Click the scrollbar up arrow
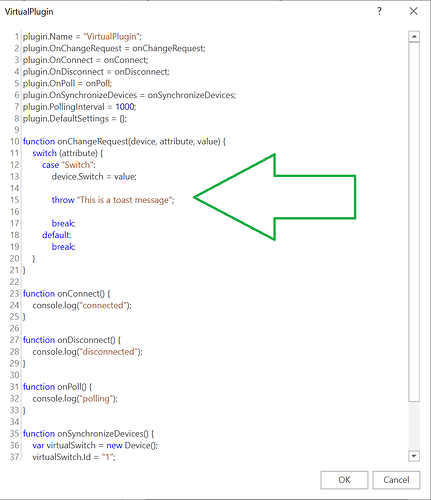 tap(414, 36)
